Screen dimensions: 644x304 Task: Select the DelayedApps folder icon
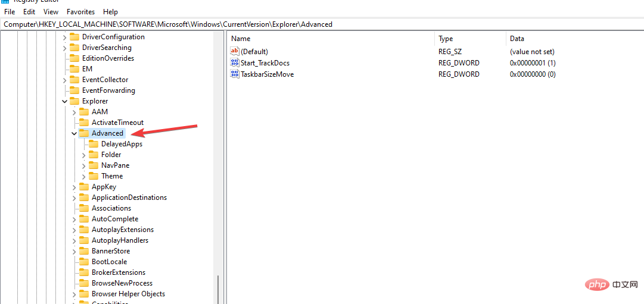click(x=94, y=144)
